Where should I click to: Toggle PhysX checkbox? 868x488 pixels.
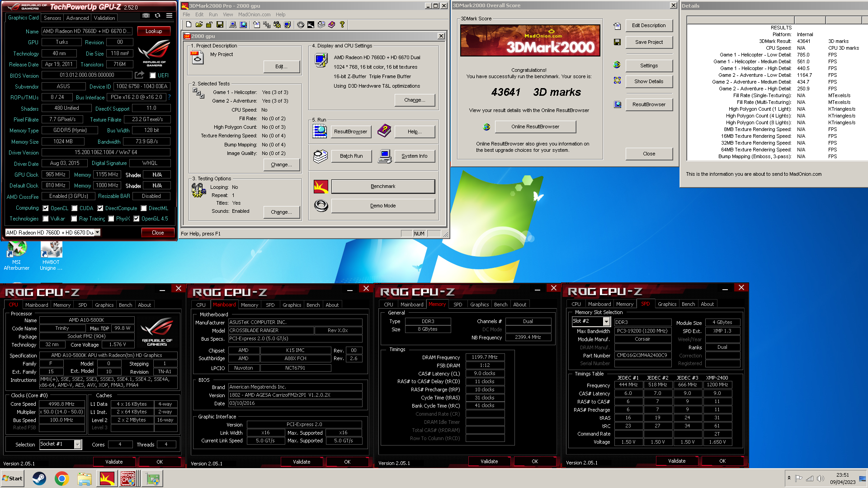tap(111, 219)
